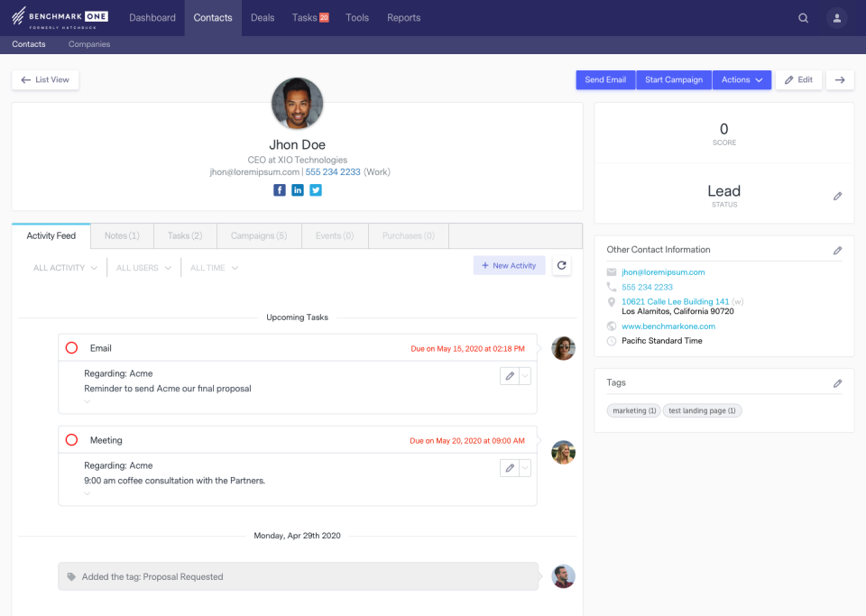Click the marketing (1) tag chip

[x=634, y=411]
